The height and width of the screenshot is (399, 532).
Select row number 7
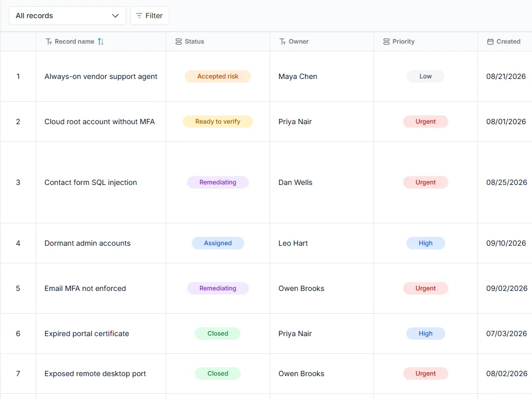[18, 374]
